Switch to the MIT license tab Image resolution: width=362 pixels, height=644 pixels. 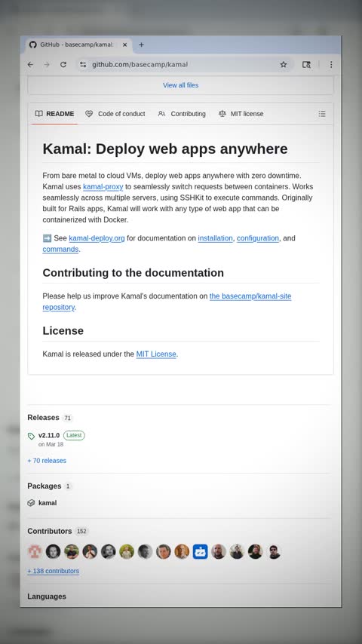click(x=241, y=114)
